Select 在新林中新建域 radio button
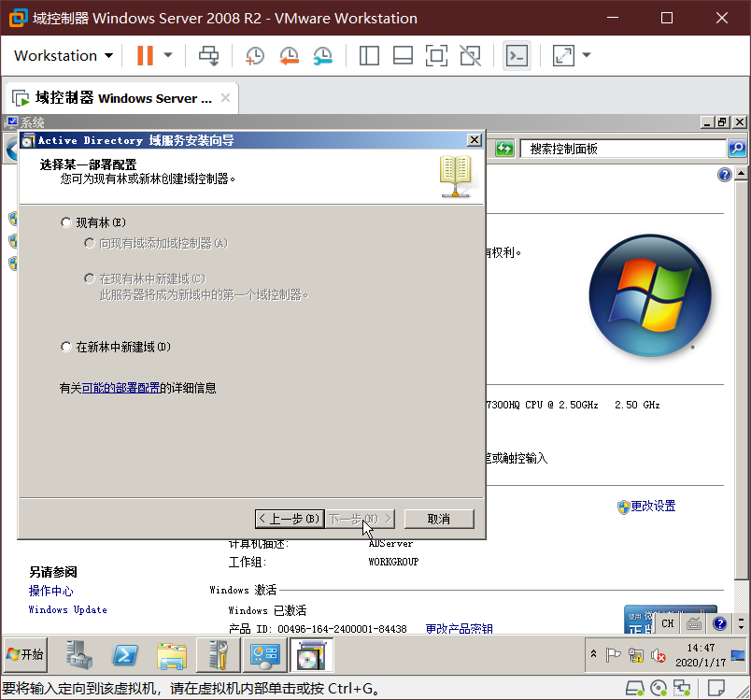 pyautogui.click(x=66, y=347)
